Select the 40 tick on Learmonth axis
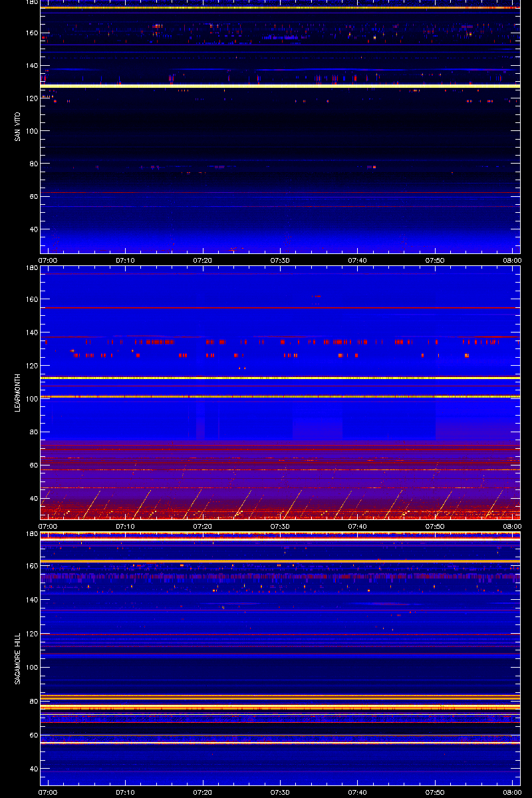Viewport: 532px width, 798px height. tap(34, 499)
